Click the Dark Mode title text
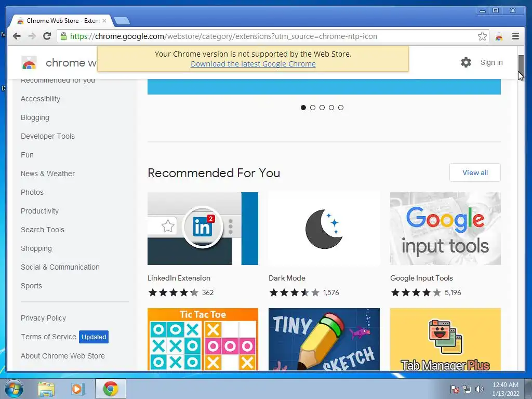The width and height of the screenshot is (532, 399). click(x=287, y=278)
